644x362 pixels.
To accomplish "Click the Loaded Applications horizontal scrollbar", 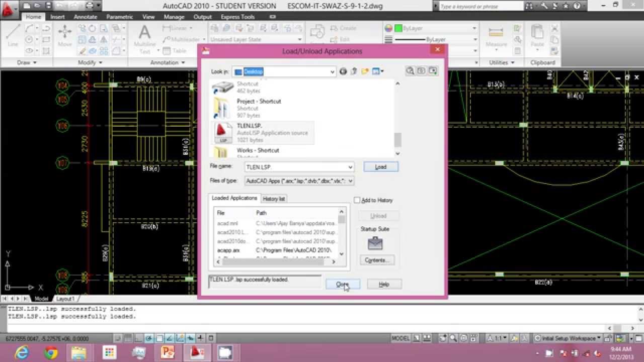I will [x=277, y=261].
